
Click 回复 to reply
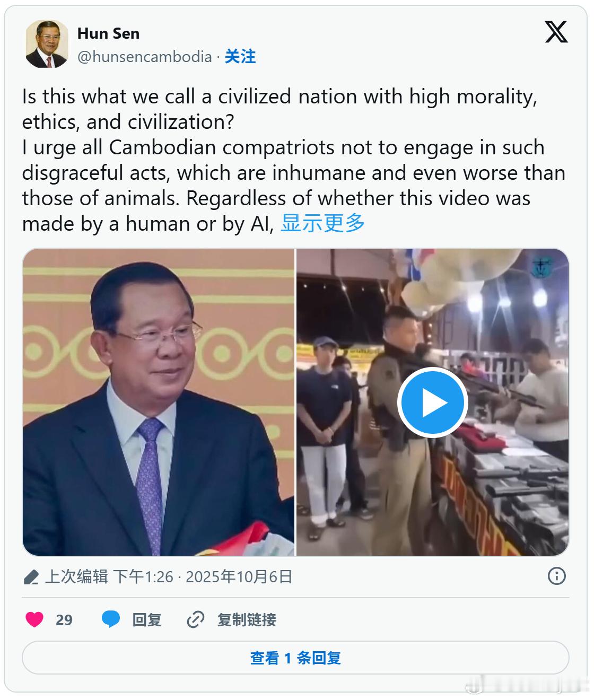coord(147,619)
